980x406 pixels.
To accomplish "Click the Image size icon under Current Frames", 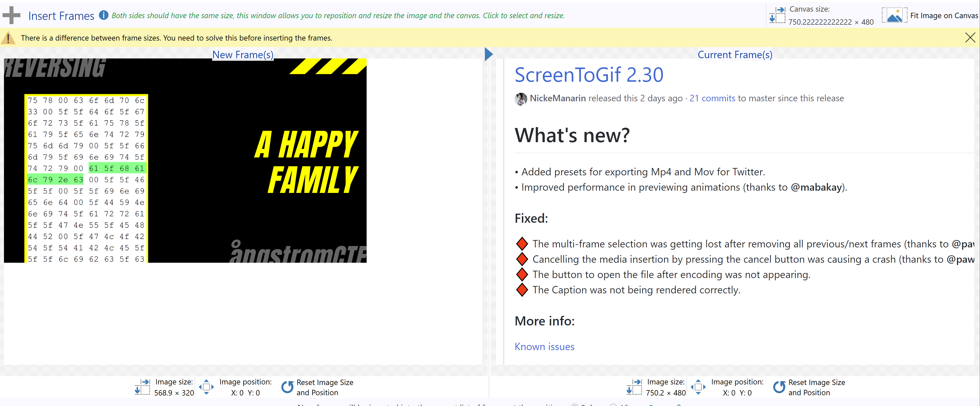I will 634,387.
